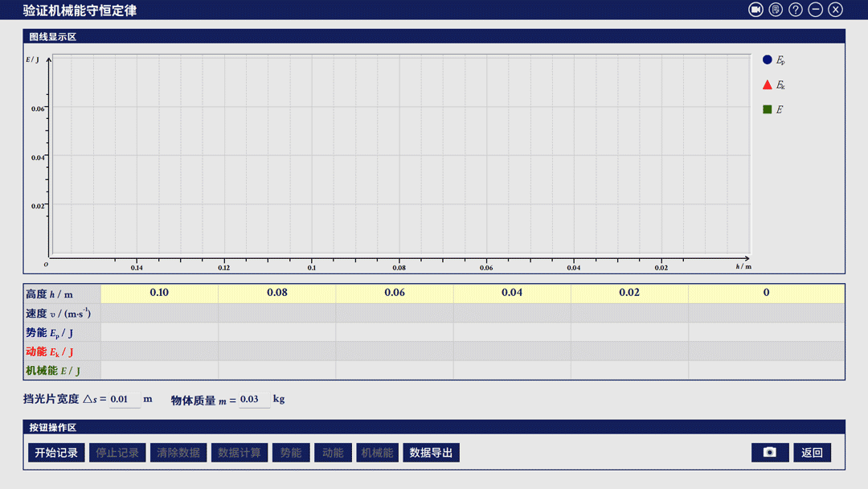Click the blue circle Ep legend marker

768,60
